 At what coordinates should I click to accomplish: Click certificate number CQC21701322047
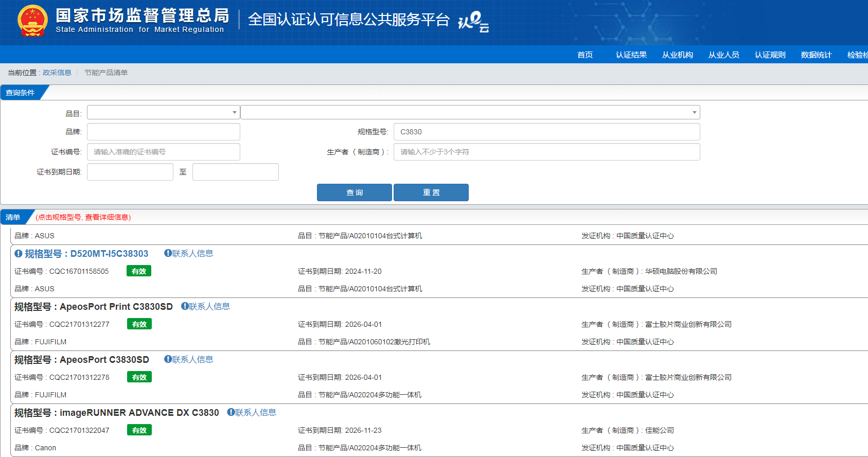[x=79, y=430]
